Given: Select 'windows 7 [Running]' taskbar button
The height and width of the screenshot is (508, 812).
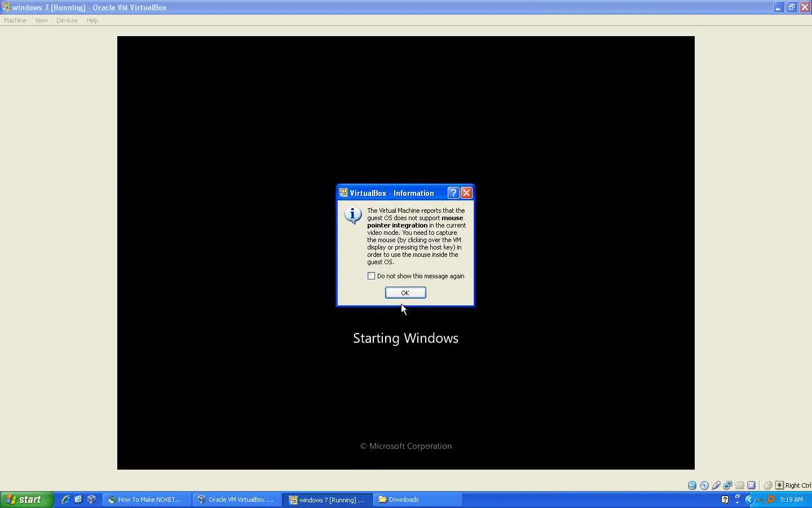Looking at the screenshot, I should tap(328, 500).
